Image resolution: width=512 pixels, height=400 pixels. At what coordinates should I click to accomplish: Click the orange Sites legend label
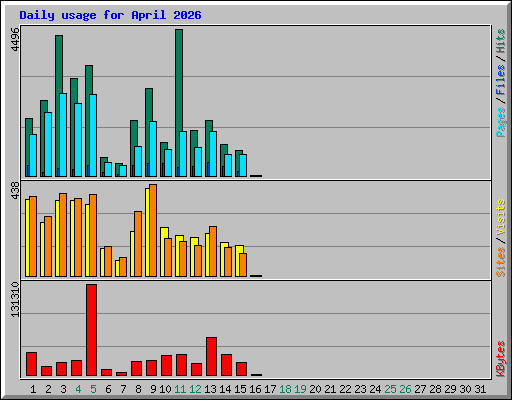click(501, 262)
